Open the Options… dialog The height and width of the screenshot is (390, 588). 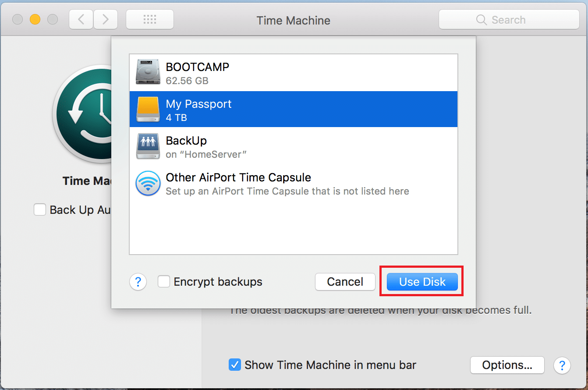pyautogui.click(x=507, y=365)
